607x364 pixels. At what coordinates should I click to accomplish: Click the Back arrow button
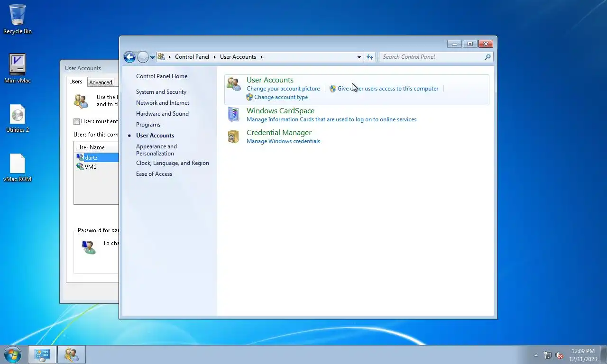tap(129, 57)
